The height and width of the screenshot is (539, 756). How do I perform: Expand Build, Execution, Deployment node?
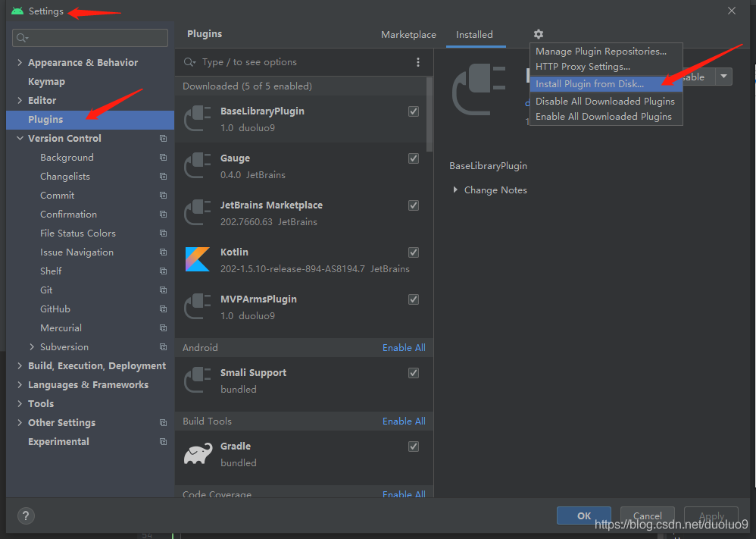(x=20, y=365)
